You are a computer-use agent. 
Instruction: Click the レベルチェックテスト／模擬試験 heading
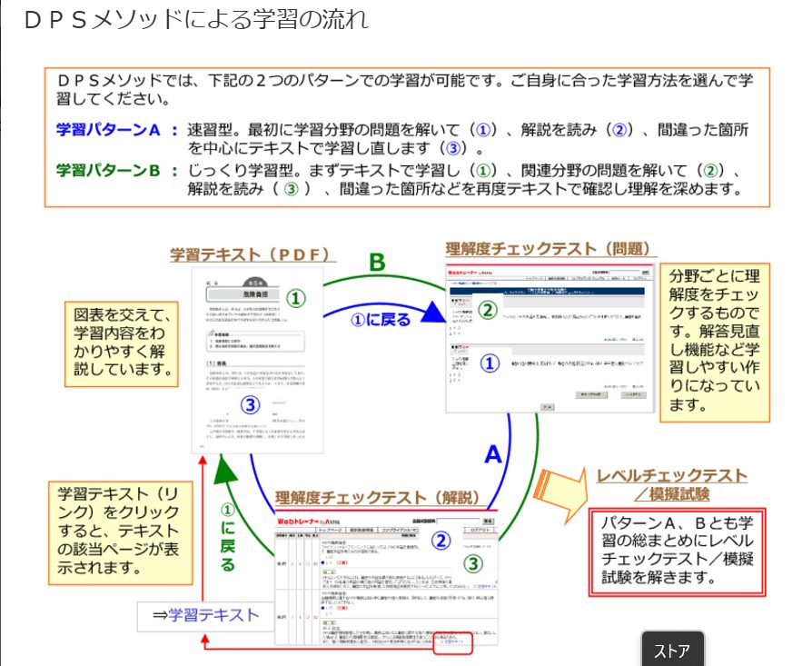coord(671,483)
